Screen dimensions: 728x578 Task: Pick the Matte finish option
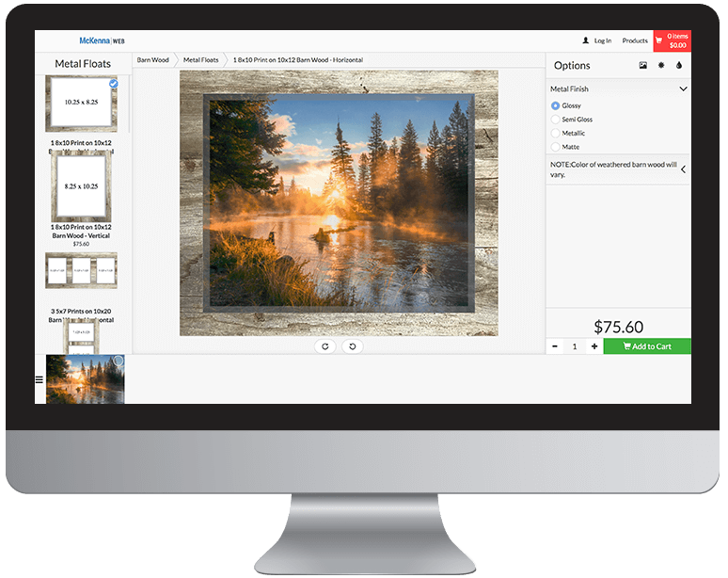(555, 147)
